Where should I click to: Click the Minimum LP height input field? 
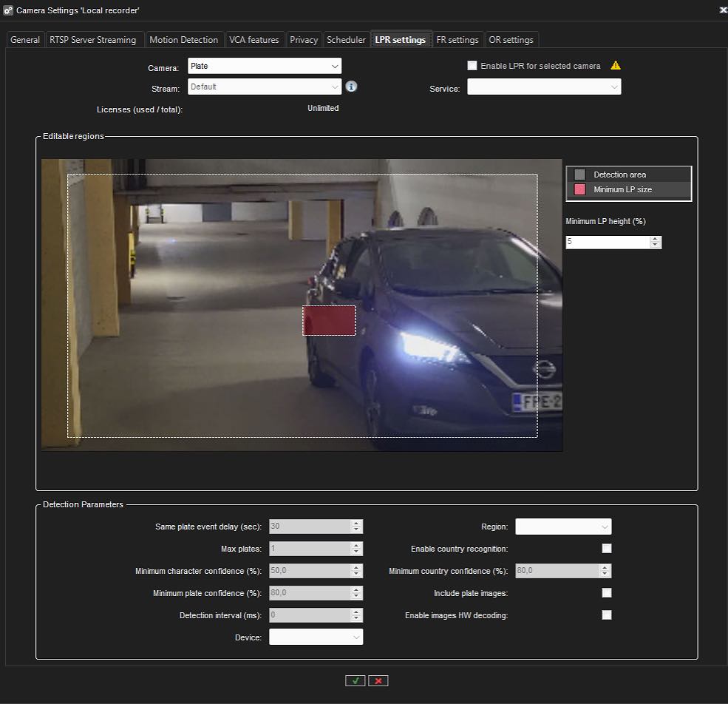point(608,242)
